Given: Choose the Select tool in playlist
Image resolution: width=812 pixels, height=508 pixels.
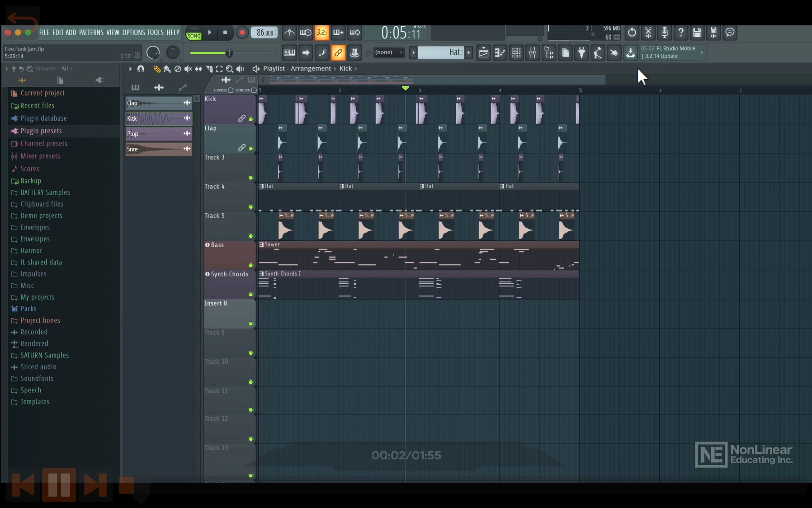Looking at the screenshot, I should 219,69.
